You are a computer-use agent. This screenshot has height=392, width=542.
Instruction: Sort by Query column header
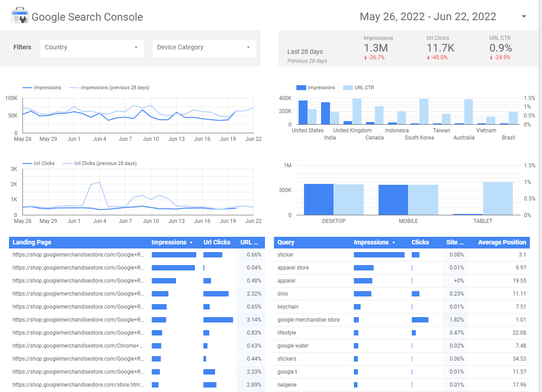[286, 242]
